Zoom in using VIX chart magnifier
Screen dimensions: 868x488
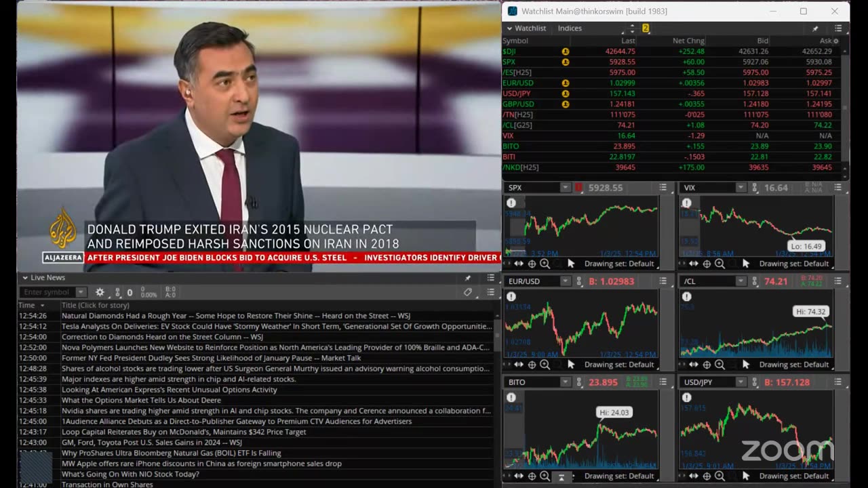(719, 264)
